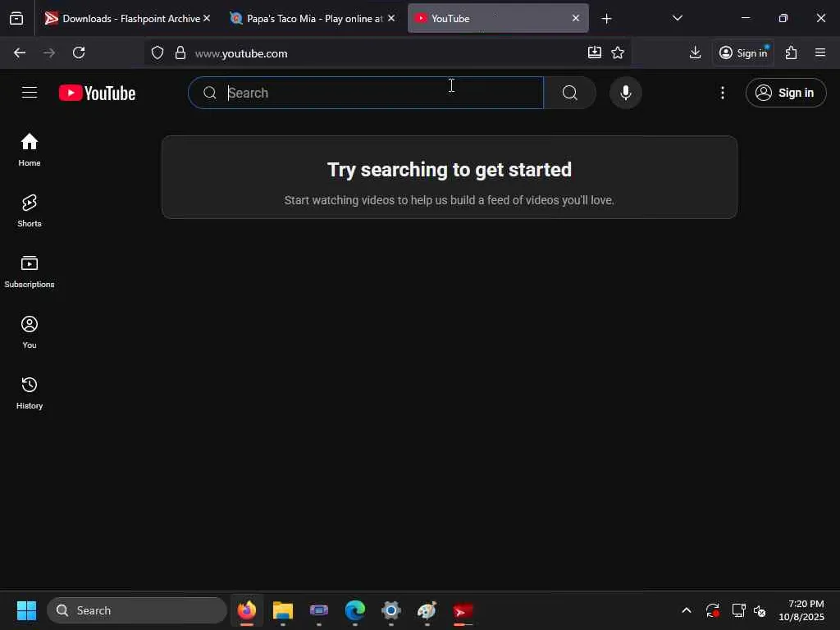Open a new browser tab
The image size is (840, 630).
tap(606, 19)
